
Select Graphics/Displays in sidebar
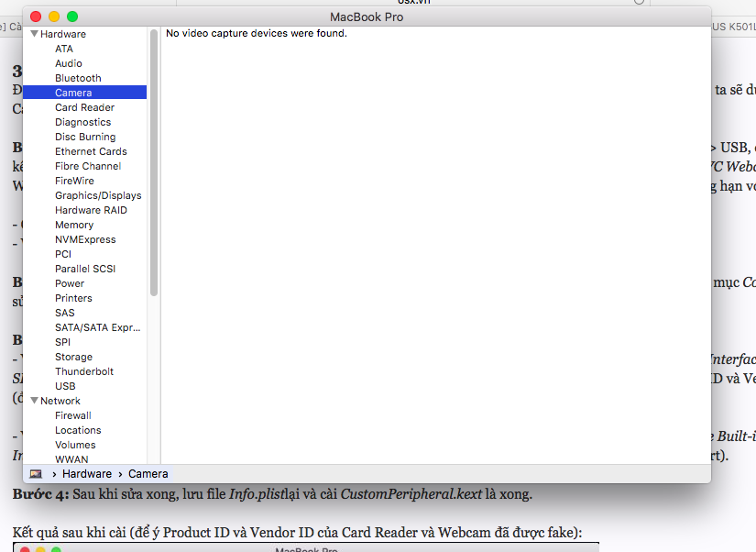pyautogui.click(x=98, y=195)
